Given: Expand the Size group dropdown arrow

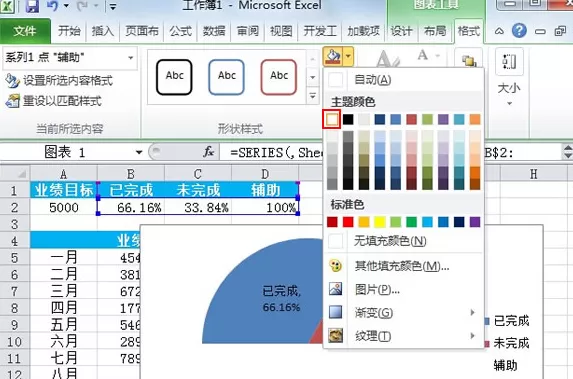Looking at the screenshot, I should (x=509, y=104).
